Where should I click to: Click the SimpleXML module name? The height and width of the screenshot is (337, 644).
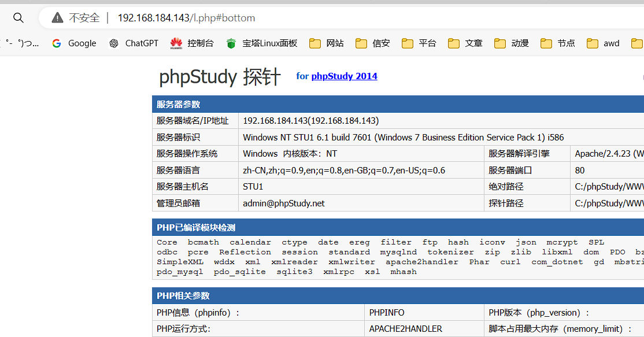click(x=180, y=262)
